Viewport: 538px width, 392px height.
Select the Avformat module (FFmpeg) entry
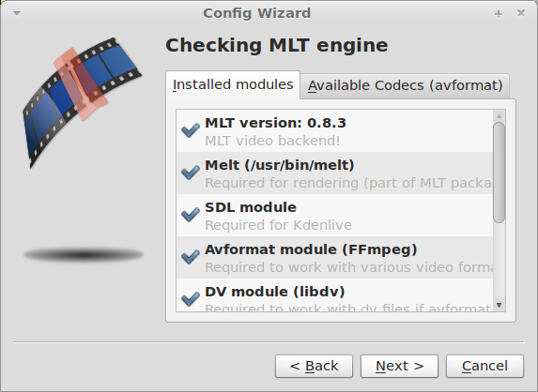click(334, 257)
